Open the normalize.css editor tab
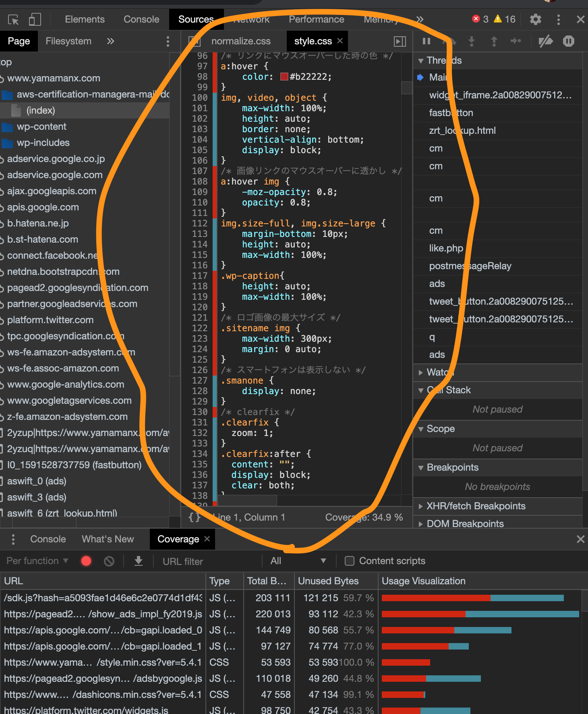588x714 pixels. click(241, 41)
